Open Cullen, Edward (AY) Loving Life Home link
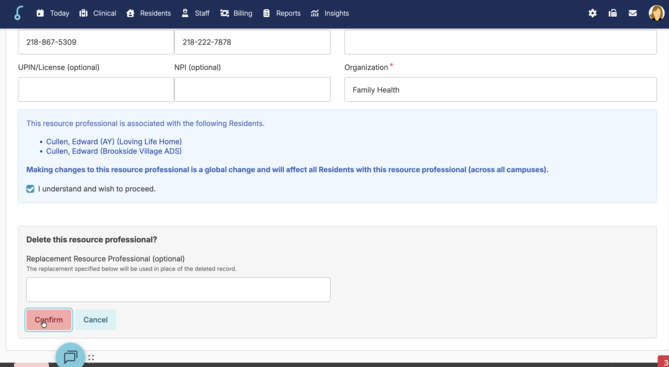Screen dimensions: 669x367 [114, 141]
